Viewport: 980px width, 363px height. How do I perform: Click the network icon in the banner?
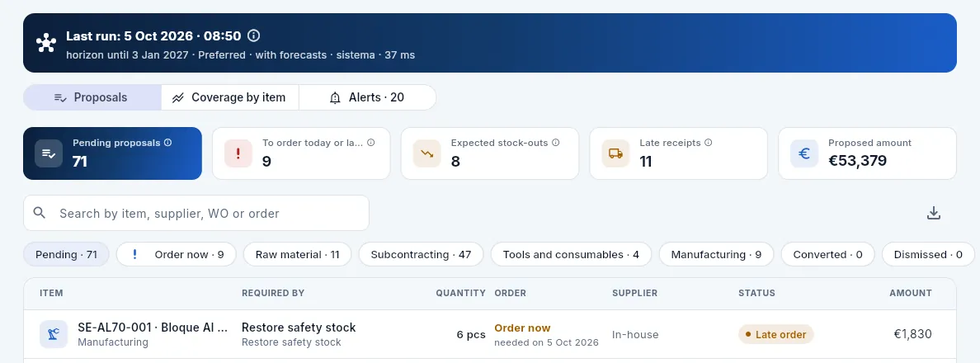[45, 43]
